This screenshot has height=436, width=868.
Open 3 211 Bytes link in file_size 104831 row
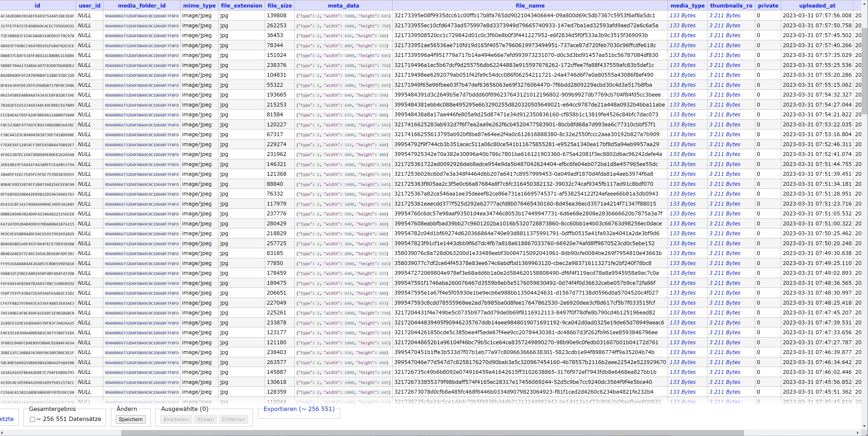725,75
